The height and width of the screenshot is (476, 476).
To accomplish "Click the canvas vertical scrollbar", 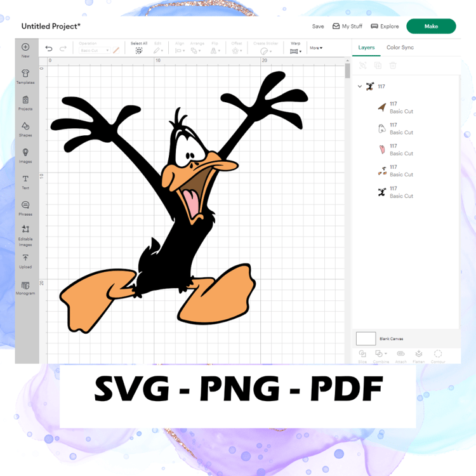I will [348, 70].
